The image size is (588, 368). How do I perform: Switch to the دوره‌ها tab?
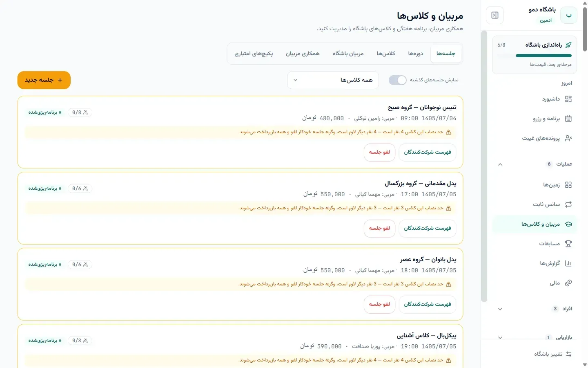416,54
